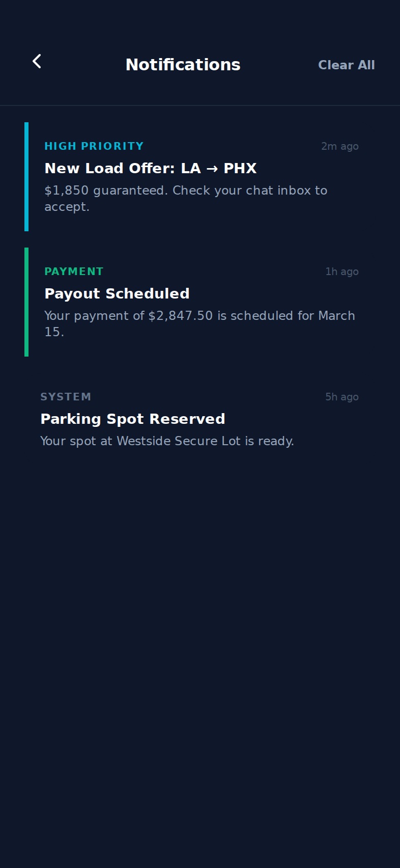Viewport: 400px width, 868px height.
Task: Click the PAYMENT category label
Action: pyautogui.click(x=74, y=271)
